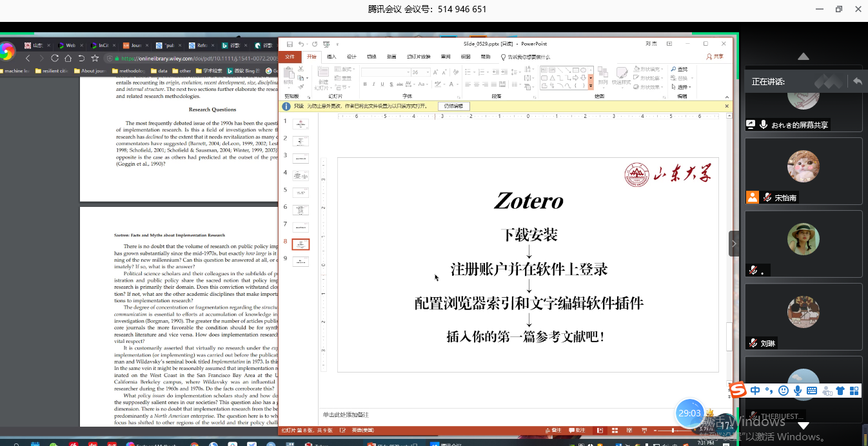Switch to the 幻灯片放映 (Slide Show) tab
The image size is (868, 446).
pos(419,57)
